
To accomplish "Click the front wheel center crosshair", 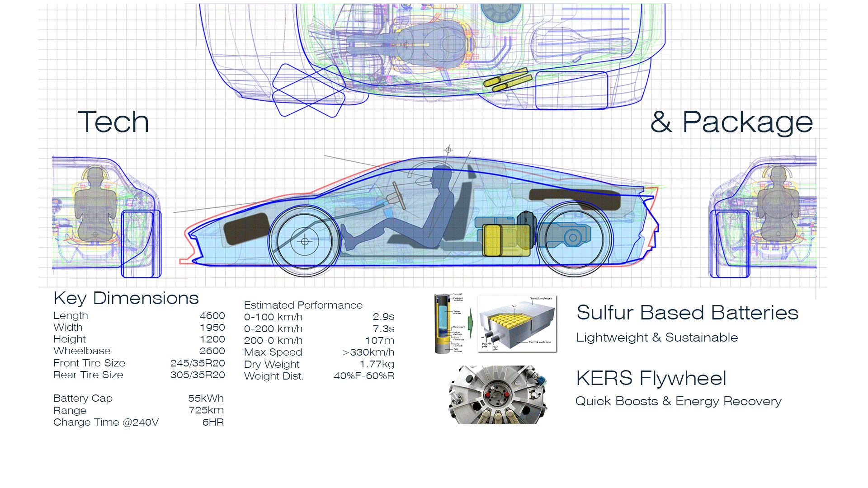I will coord(305,242).
